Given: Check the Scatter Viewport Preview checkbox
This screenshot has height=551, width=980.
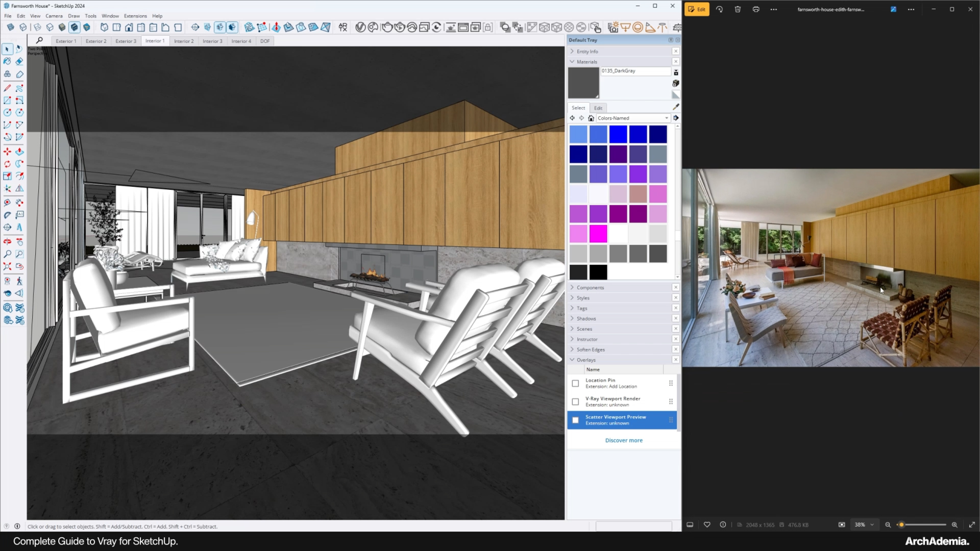Looking at the screenshot, I should (575, 420).
